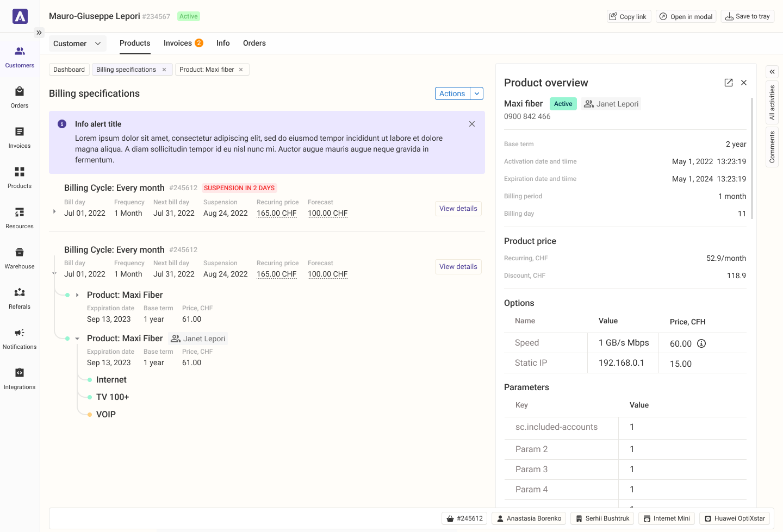Click the info alert icon
The image size is (783, 532).
62,124
